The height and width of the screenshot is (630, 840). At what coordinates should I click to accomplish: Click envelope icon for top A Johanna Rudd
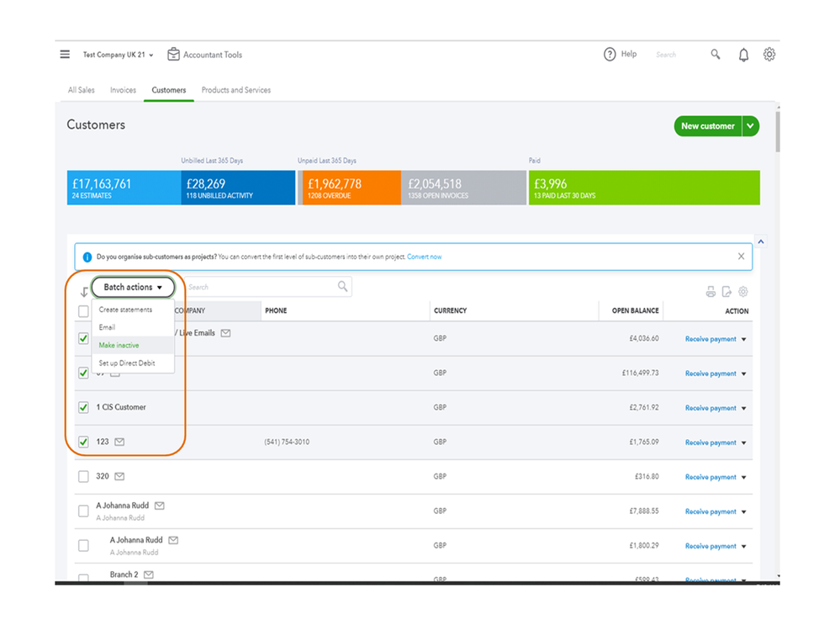pyautogui.click(x=160, y=506)
